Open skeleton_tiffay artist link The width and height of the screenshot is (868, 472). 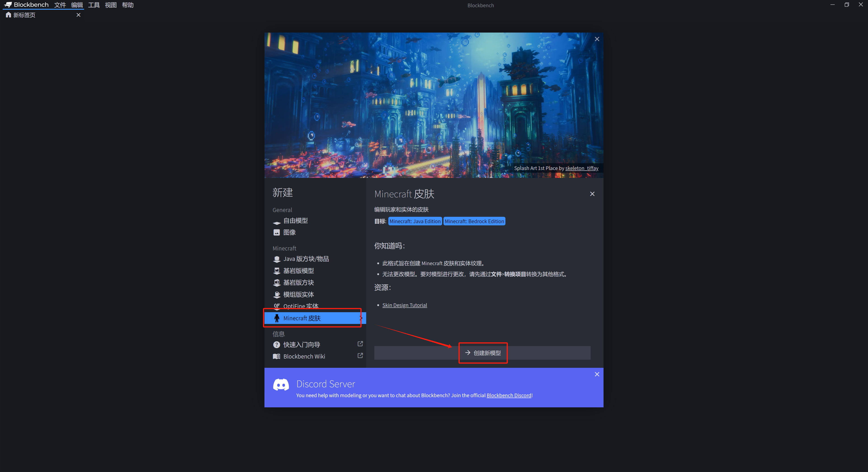coord(582,168)
